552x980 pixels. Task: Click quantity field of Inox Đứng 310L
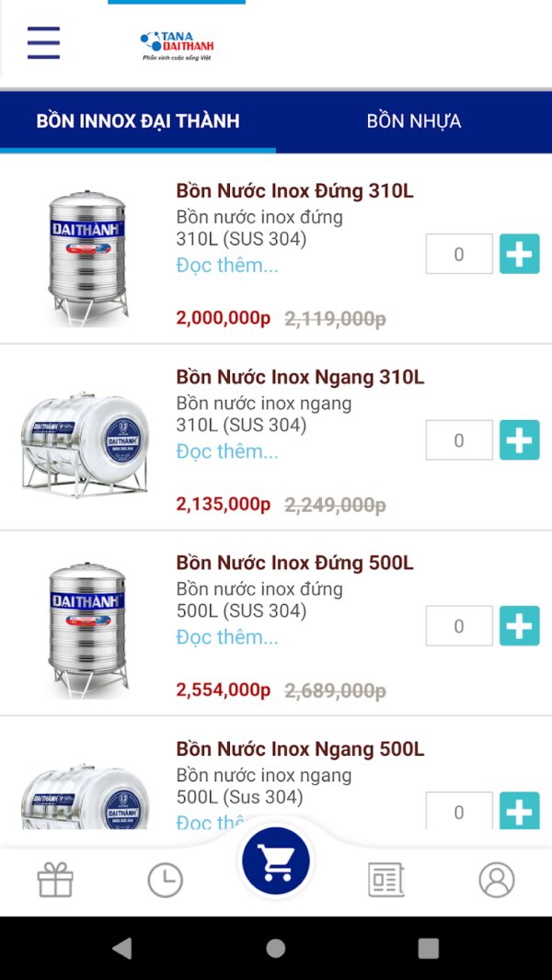459,255
